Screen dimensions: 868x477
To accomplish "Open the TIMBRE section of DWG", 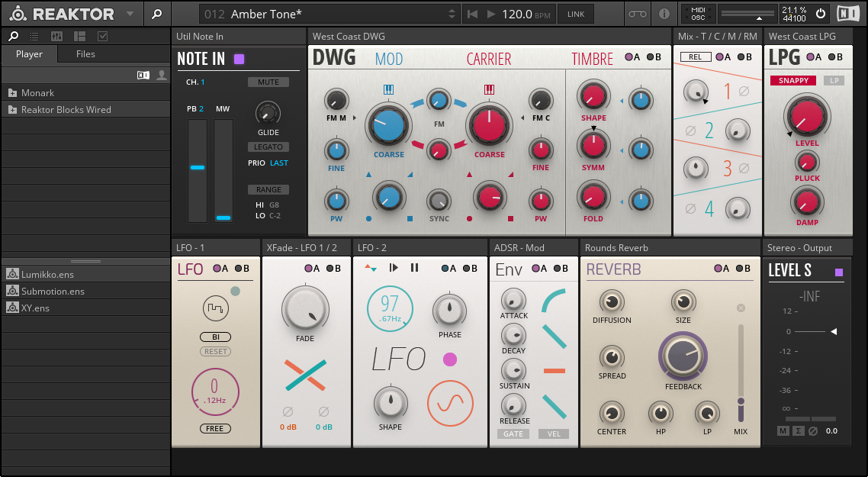I will point(592,59).
